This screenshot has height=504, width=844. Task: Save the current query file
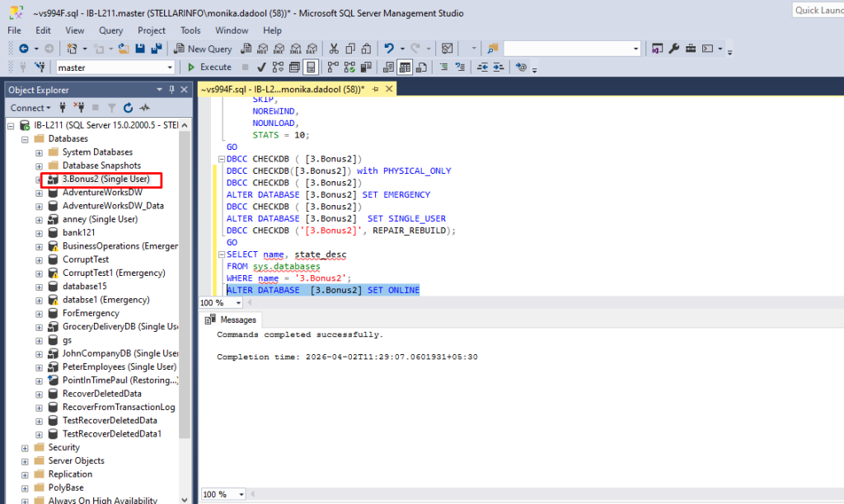click(x=140, y=49)
